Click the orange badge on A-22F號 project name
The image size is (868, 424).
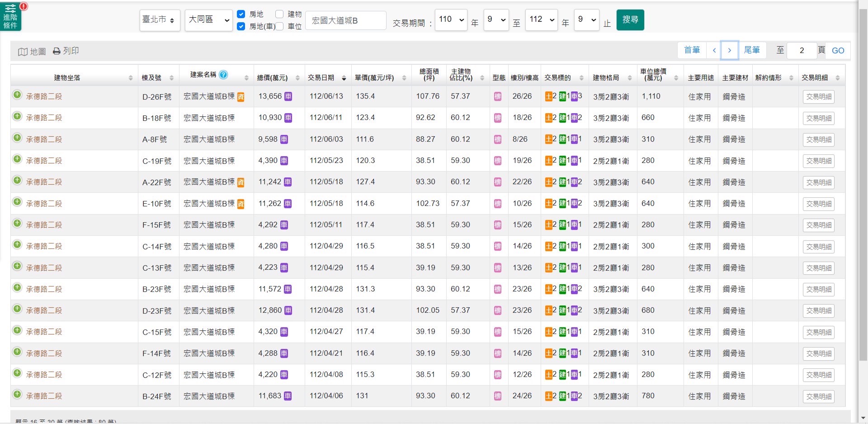pyautogui.click(x=241, y=182)
